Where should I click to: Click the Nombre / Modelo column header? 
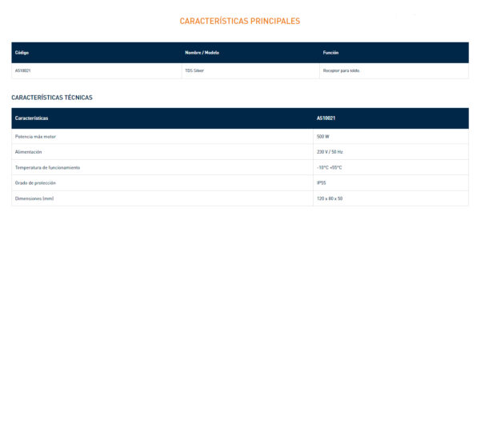click(202, 53)
